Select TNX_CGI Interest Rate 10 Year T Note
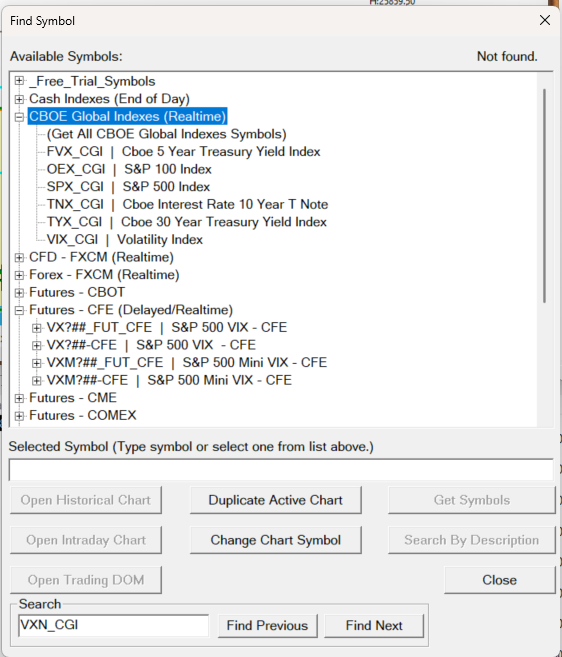The image size is (562, 657). [x=187, y=204]
